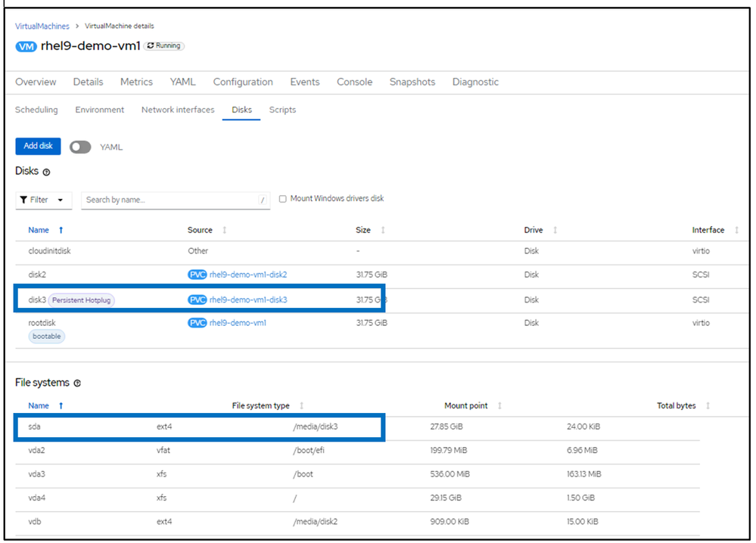This screenshot has height=543, width=756.
Task: Switch to the Snapshots tab
Action: click(412, 82)
